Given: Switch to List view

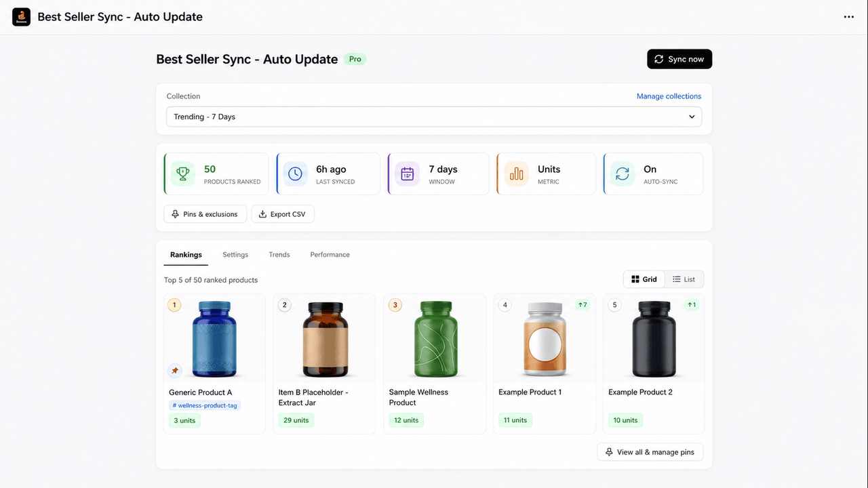Looking at the screenshot, I should pos(684,279).
